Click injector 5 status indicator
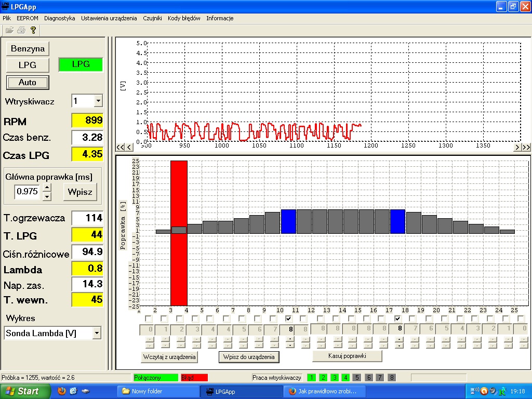 pyautogui.click(x=356, y=378)
